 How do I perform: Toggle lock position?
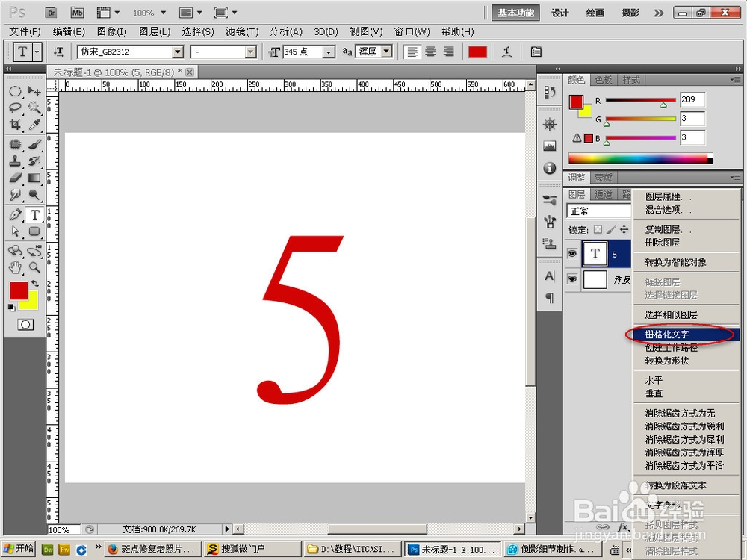(624, 229)
